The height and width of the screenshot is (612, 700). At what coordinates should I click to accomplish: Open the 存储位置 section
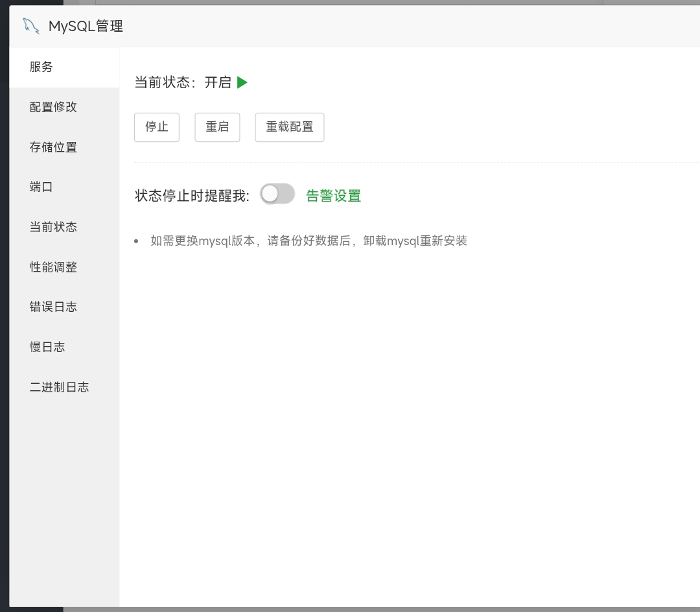pos(53,147)
